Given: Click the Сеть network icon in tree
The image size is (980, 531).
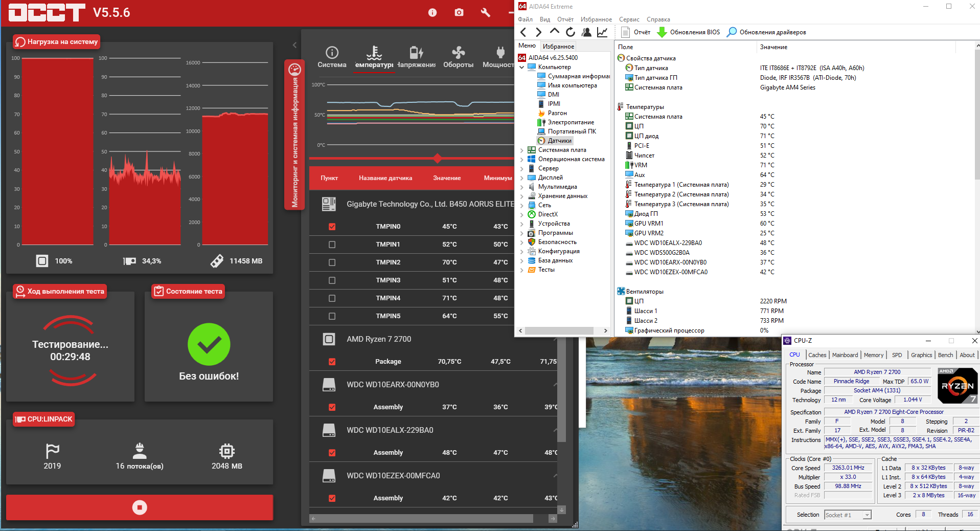Looking at the screenshot, I should [532, 205].
